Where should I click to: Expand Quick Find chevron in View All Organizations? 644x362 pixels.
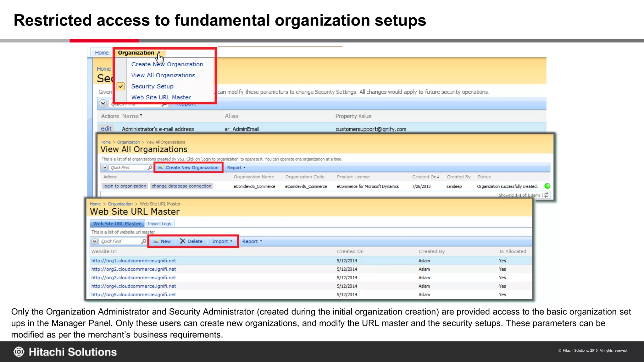tap(105, 167)
